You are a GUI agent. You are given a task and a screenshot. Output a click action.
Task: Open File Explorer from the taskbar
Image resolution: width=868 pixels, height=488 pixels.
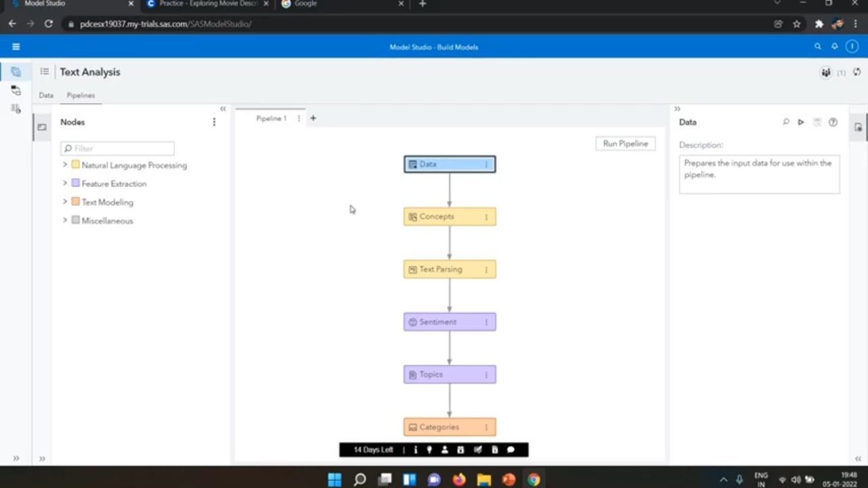click(x=484, y=480)
